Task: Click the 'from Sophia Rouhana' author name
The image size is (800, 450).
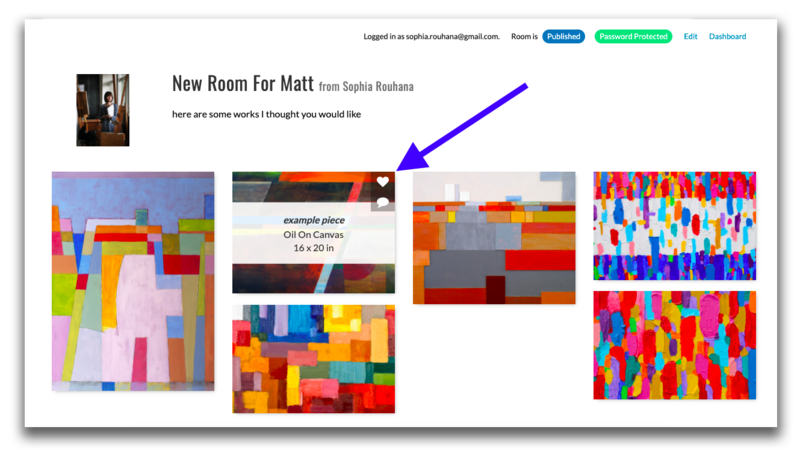Action: [x=366, y=87]
